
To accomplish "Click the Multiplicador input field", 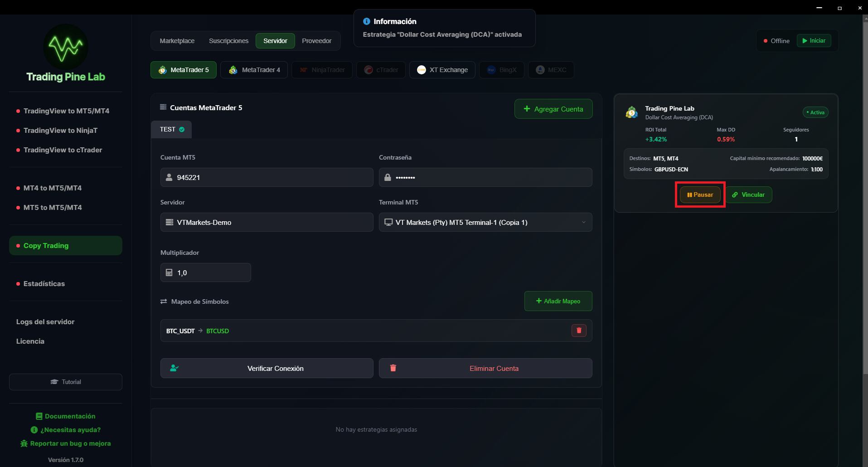I will coord(206,272).
